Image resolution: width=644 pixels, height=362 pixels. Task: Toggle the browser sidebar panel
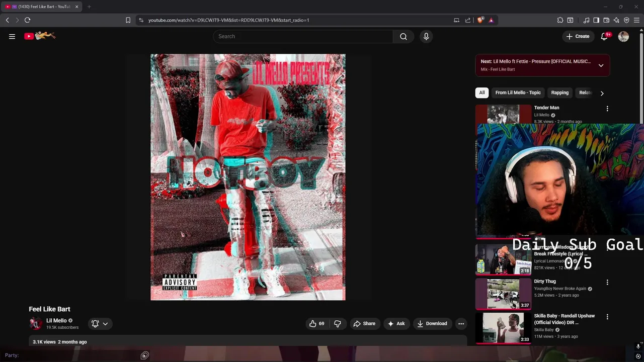(x=596, y=20)
